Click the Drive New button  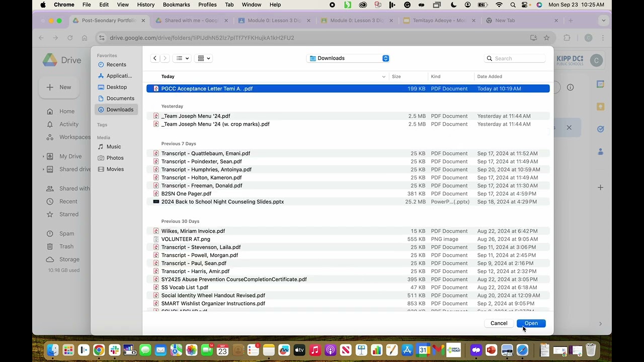pyautogui.click(x=59, y=87)
